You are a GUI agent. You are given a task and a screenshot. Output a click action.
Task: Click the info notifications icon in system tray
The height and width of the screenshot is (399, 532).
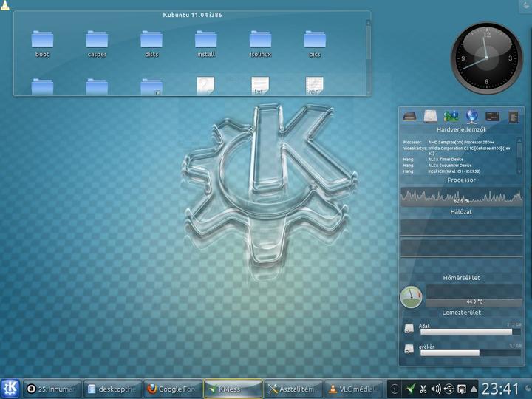(395, 389)
